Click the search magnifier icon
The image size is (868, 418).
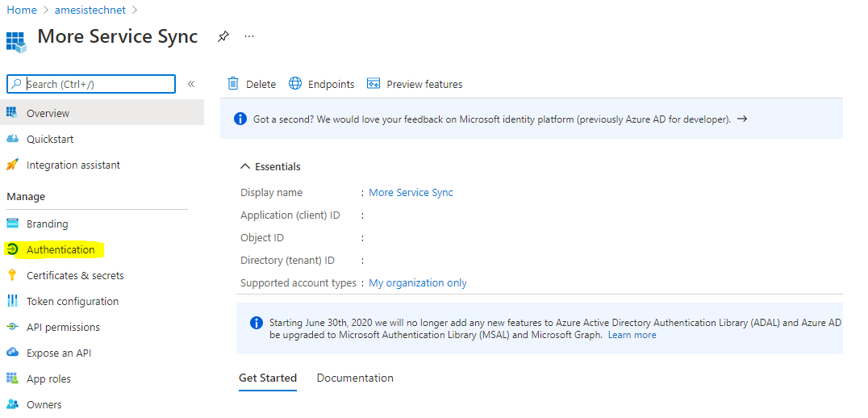(17, 84)
